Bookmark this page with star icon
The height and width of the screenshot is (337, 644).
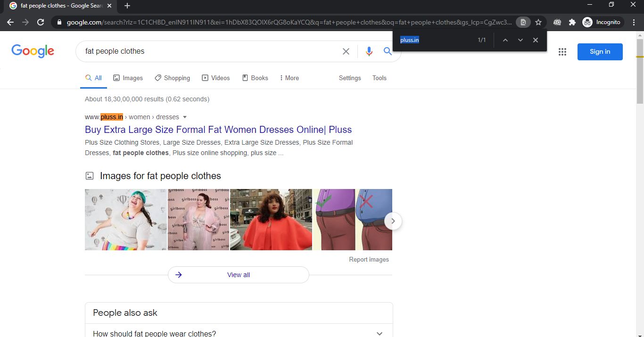tap(538, 22)
